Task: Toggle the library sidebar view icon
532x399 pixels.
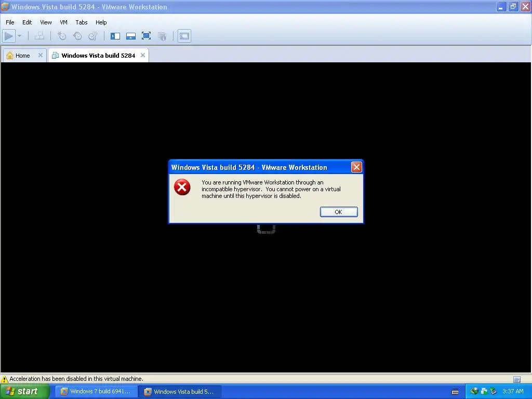Action: click(x=115, y=36)
